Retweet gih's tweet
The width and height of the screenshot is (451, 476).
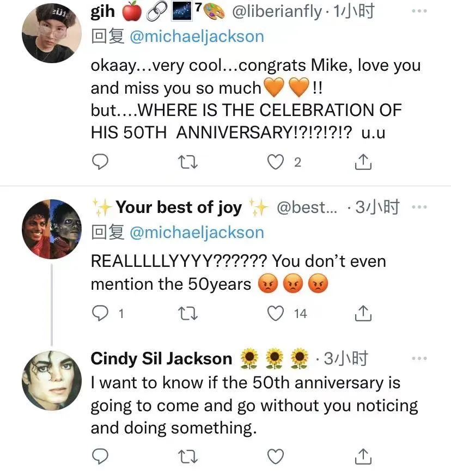[188, 162]
